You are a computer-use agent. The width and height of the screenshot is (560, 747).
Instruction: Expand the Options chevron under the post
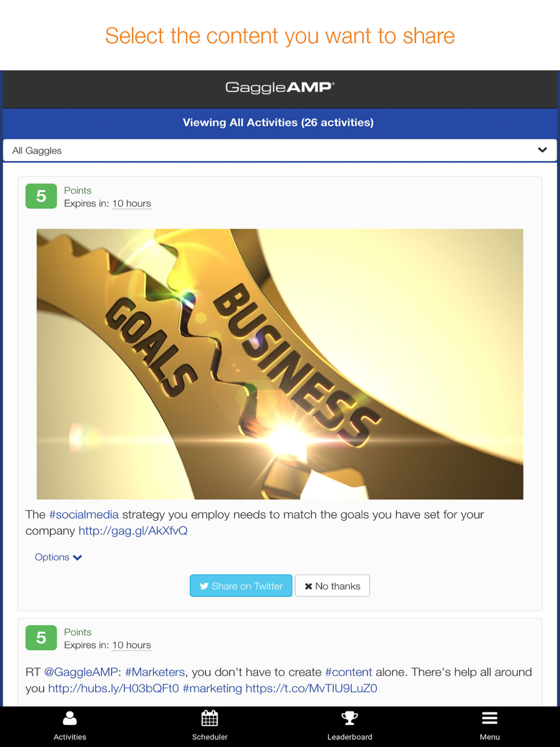tap(77, 557)
